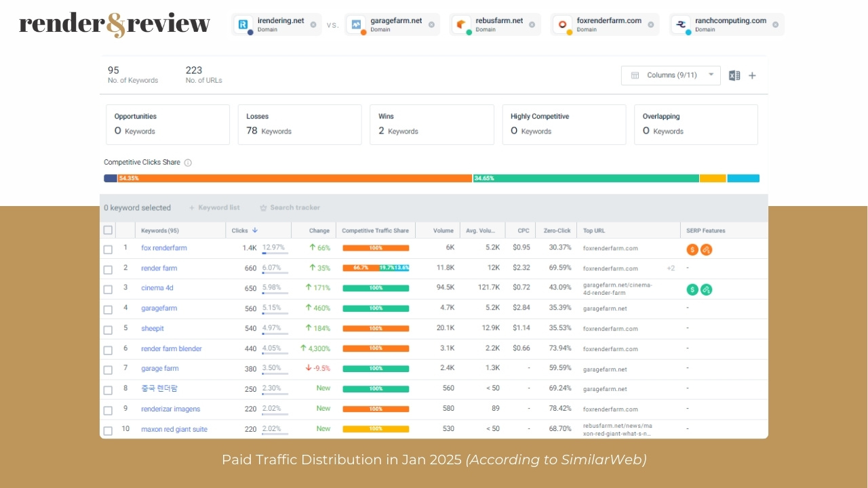Check the garagefarm row checkbox
This screenshot has height=488, width=868.
(x=108, y=310)
